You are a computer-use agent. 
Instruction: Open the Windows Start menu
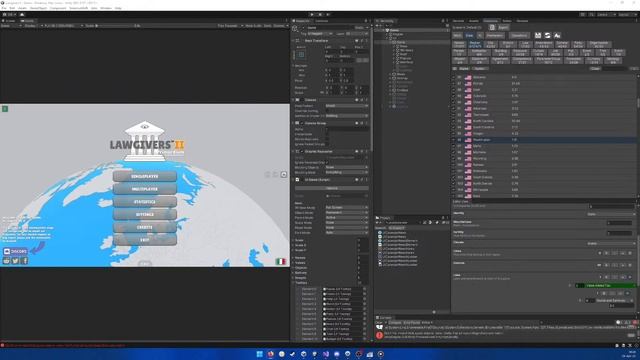(x=260, y=354)
